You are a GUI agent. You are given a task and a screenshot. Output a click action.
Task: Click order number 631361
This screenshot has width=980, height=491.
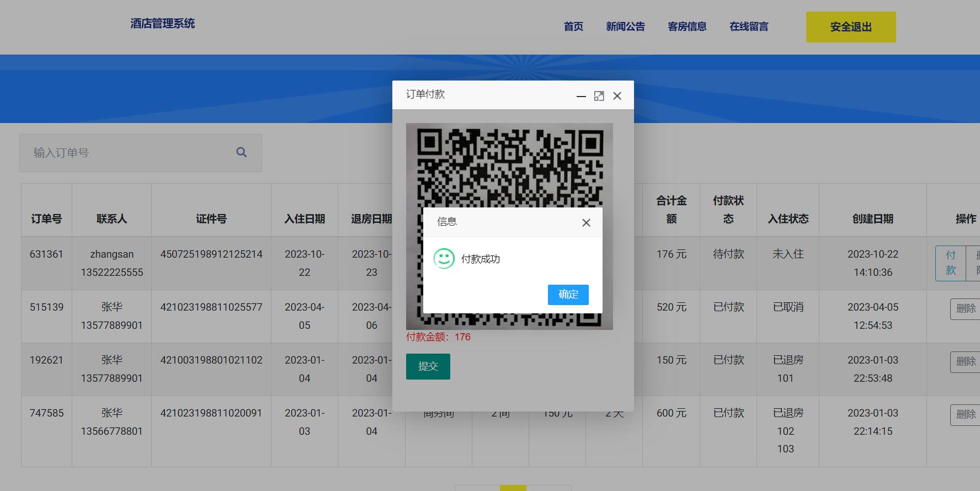(46, 254)
